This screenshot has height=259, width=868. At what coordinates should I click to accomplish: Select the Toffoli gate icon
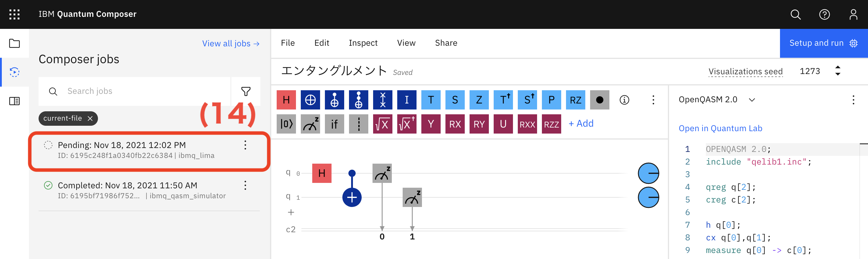[x=359, y=100]
